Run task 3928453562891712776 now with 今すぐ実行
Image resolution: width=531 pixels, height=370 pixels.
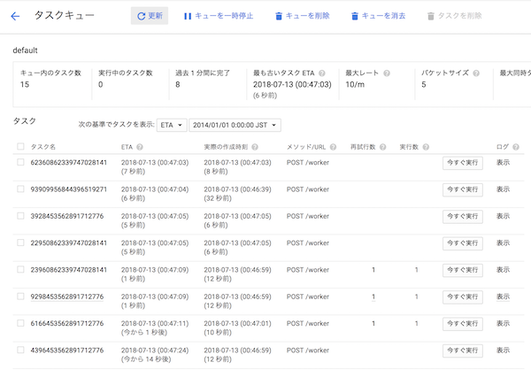(463, 216)
